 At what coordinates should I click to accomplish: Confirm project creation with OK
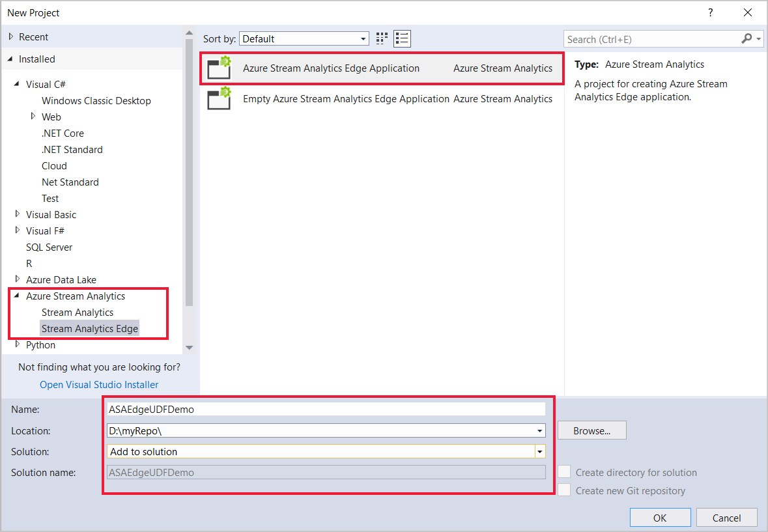point(660,517)
